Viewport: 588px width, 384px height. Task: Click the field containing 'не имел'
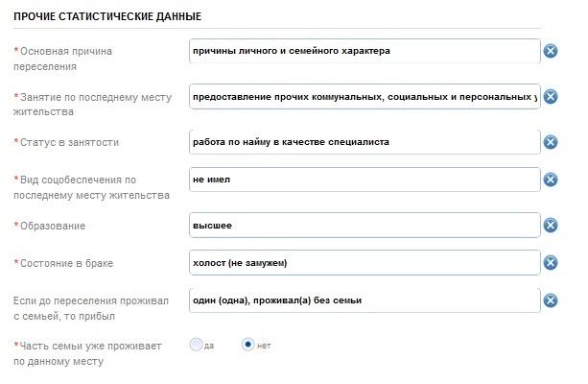[x=365, y=180]
